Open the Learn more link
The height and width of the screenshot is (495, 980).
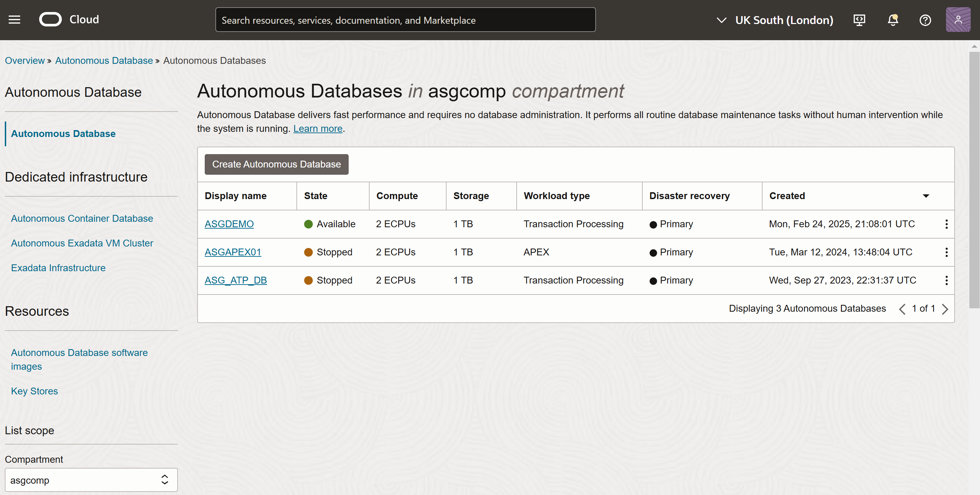coord(318,128)
